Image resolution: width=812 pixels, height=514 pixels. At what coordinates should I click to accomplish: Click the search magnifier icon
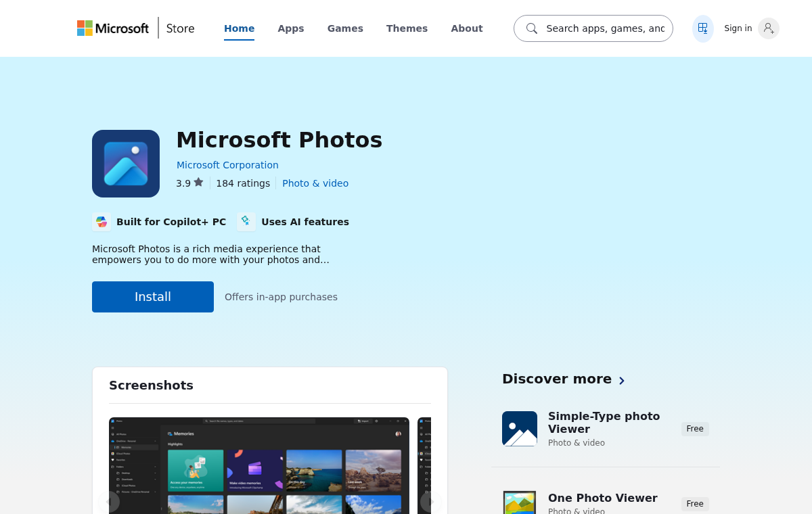(x=532, y=28)
